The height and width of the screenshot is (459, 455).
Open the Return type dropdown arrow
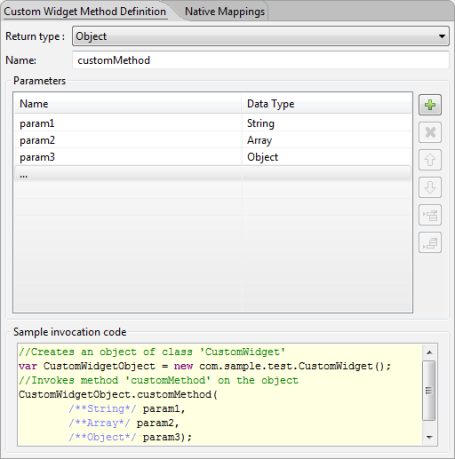coord(442,36)
